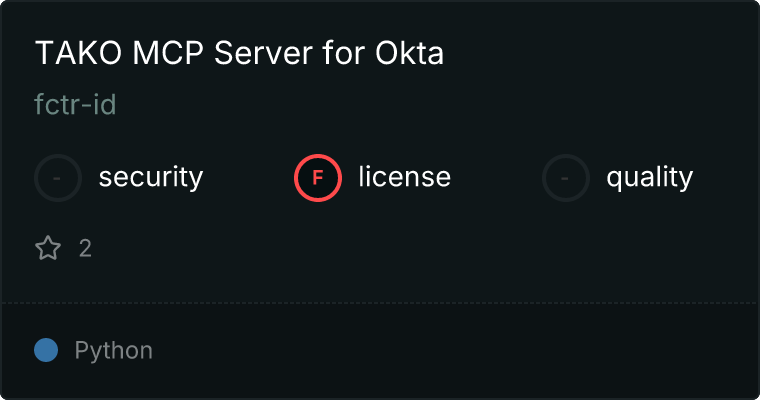Click the blue Python language dot

46,350
